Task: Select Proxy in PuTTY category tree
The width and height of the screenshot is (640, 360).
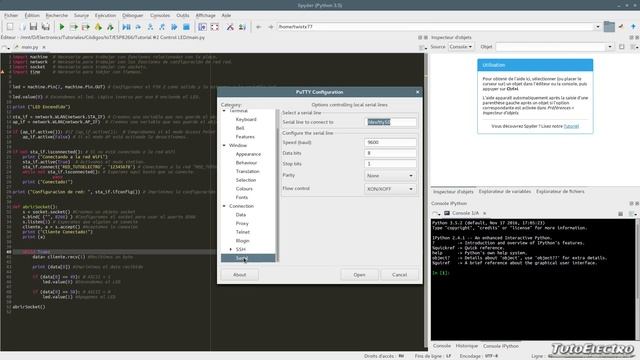Action: coord(242,224)
